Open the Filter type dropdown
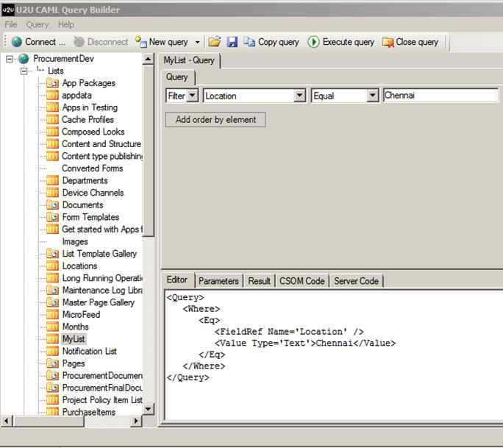This screenshot has height=448, width=503. pyautogui.click(x=193, y=96)
